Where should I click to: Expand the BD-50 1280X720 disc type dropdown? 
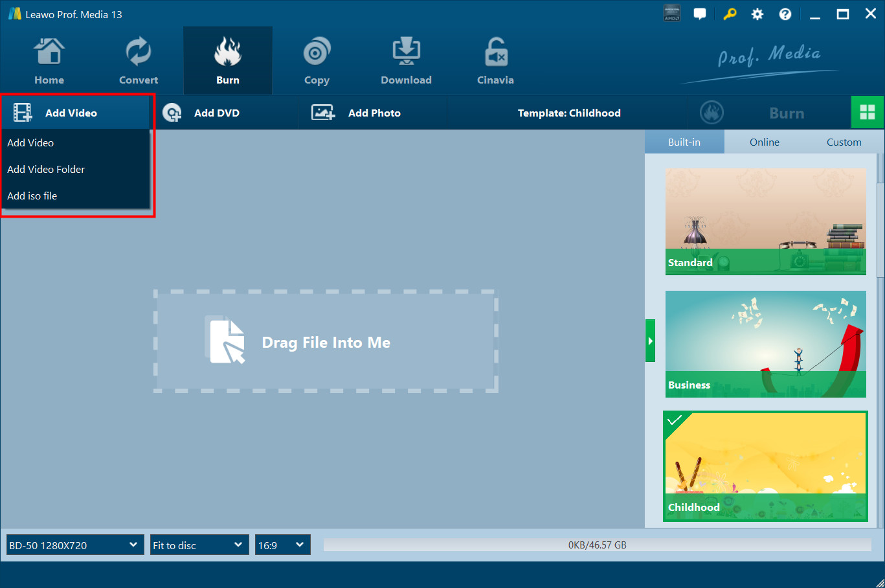(x=74, y=545)
